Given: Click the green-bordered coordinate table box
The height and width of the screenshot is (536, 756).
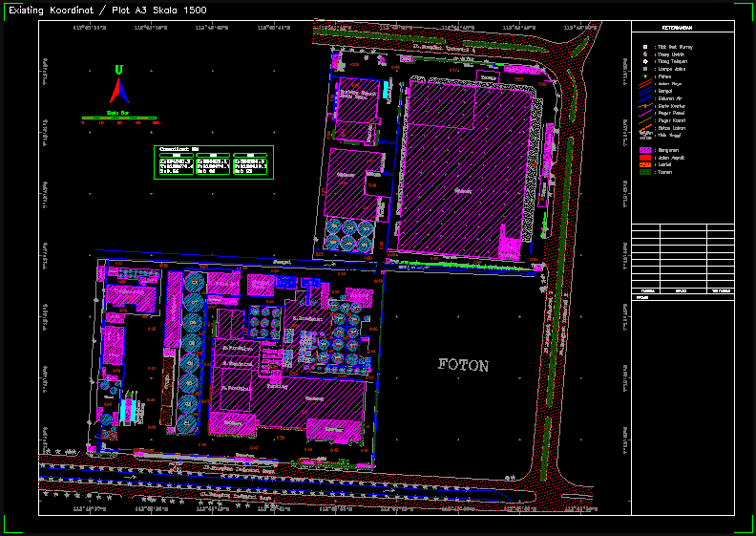Looking at the screenshot, I should pyautogui.click(x=214, y=162).
